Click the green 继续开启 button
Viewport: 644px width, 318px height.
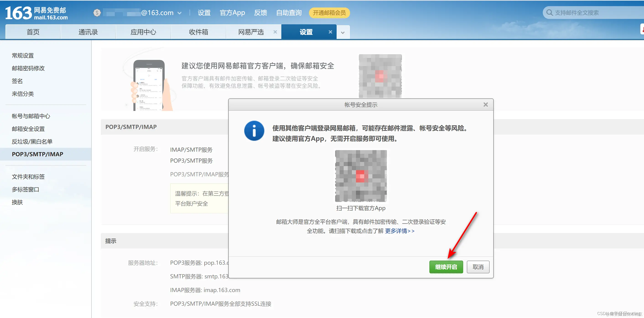446,267
